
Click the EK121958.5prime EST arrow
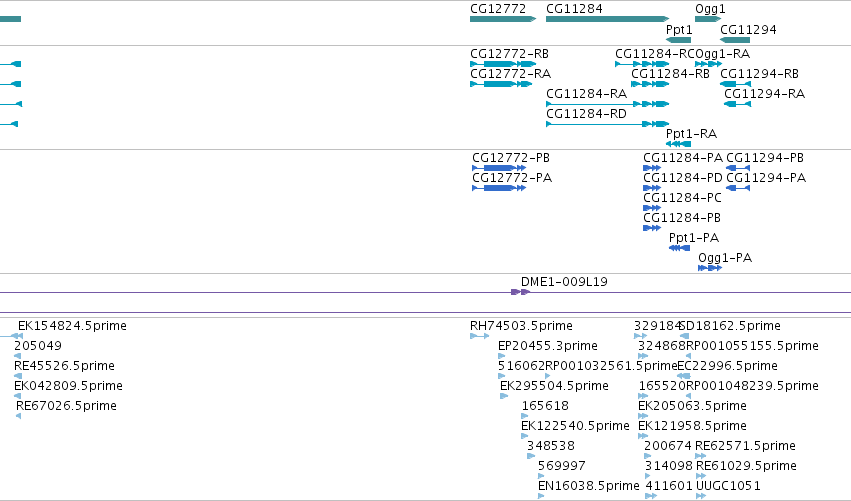coord(643,436)
